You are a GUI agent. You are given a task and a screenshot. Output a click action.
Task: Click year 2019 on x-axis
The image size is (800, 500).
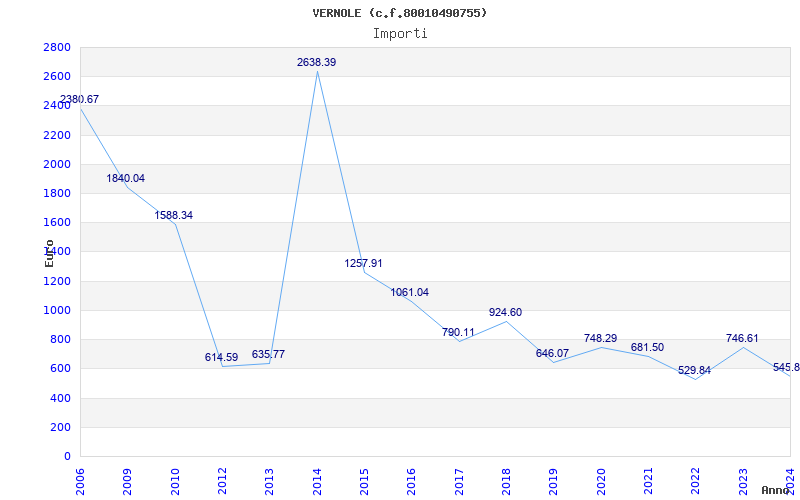point(554,482)
